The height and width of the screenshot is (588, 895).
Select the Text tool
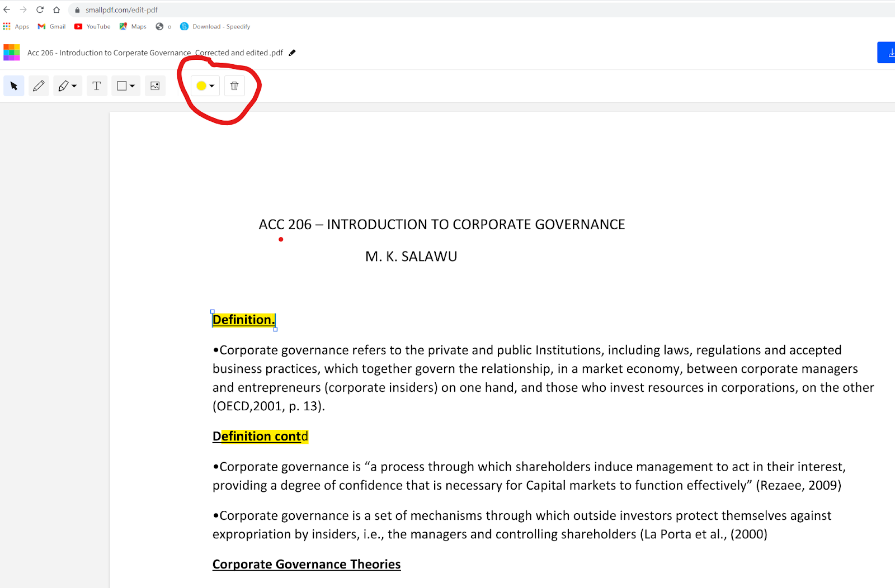click(97, 86)
